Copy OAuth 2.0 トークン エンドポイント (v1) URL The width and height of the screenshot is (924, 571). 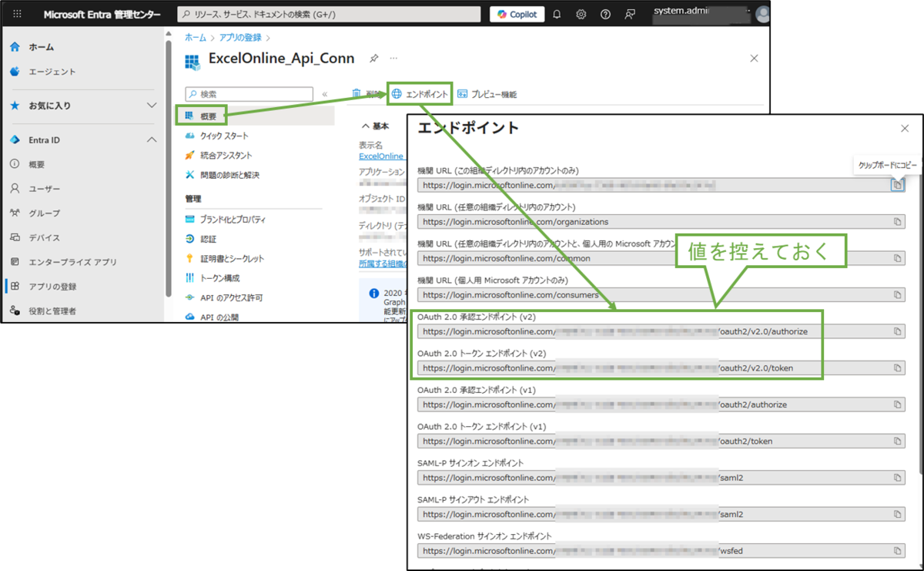[x=897, y=442]
